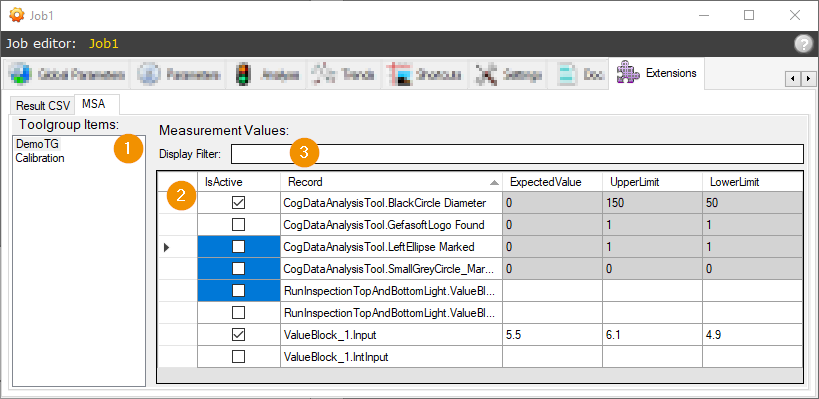This screenshot has height=399, width=819.
Task: Select the ValueBlock_1.IntInput record cell
Action: 391,357
